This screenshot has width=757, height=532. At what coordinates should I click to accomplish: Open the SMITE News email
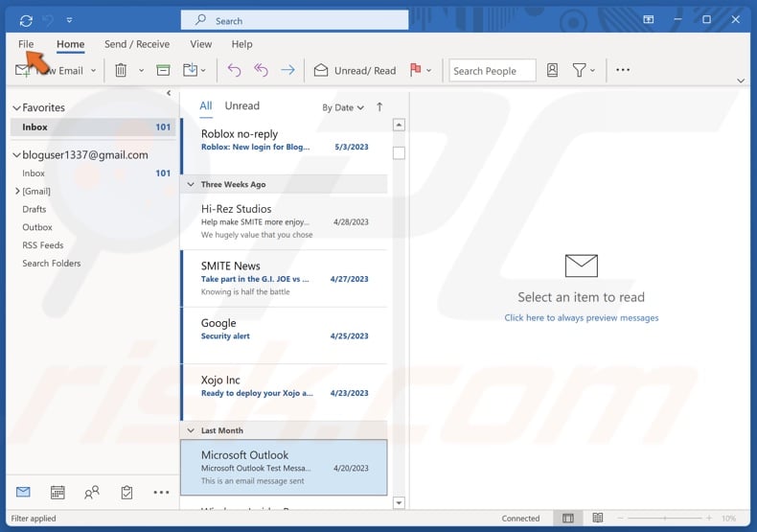pos(285,279)
